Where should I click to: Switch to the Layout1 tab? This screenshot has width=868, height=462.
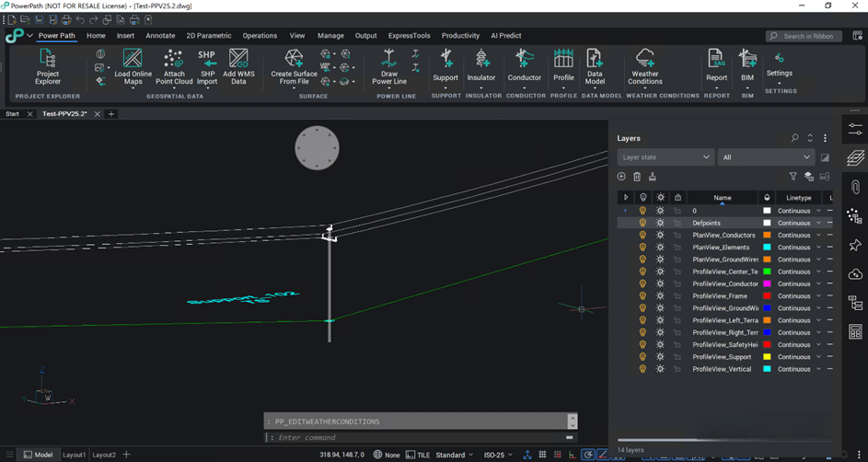click(75, 455)
